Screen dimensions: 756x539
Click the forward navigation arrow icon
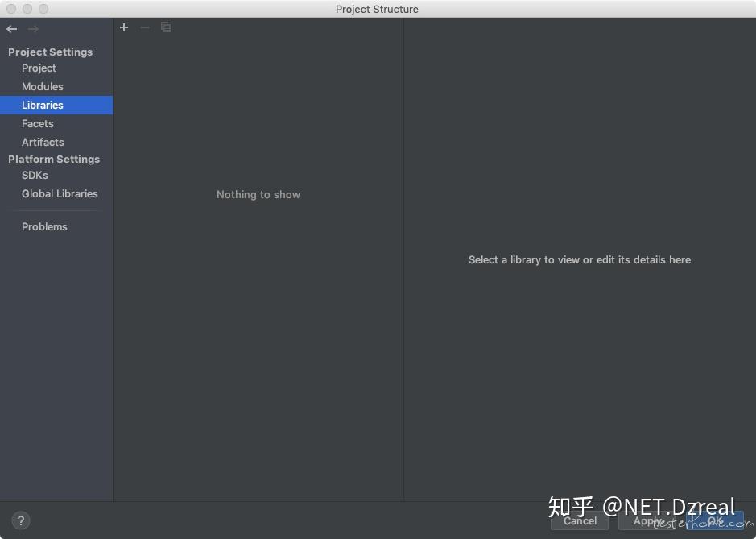tap(32, 28)
